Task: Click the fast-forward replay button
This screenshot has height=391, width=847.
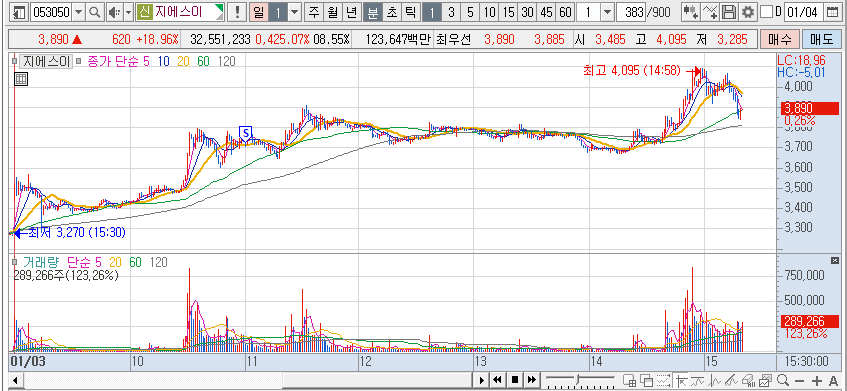Action: 532,380
